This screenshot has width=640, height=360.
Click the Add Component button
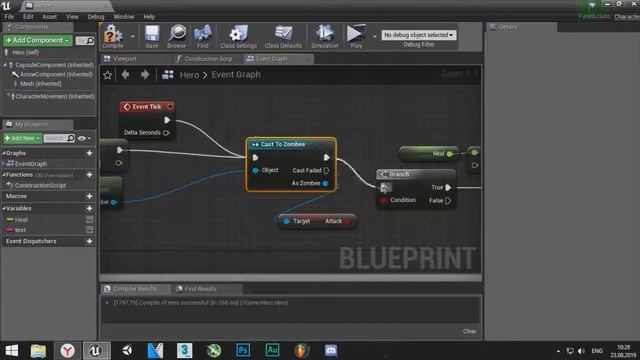tap(38, 40)
